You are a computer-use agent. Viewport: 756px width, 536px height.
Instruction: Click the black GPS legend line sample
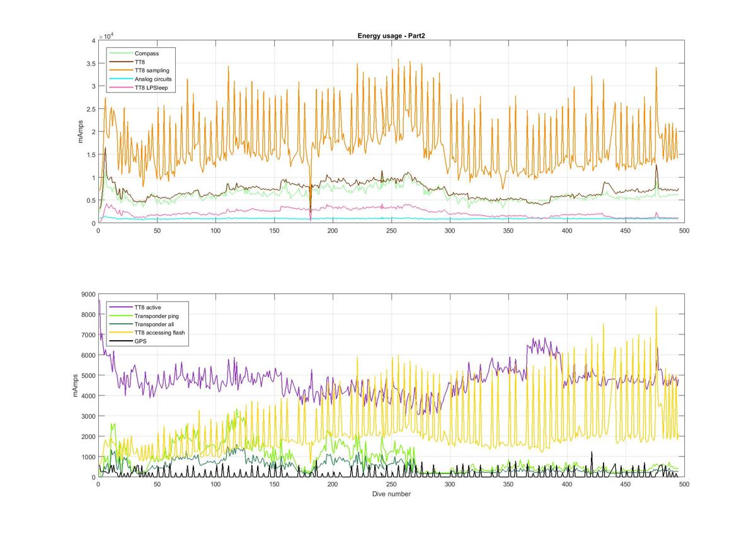point(121,341)
